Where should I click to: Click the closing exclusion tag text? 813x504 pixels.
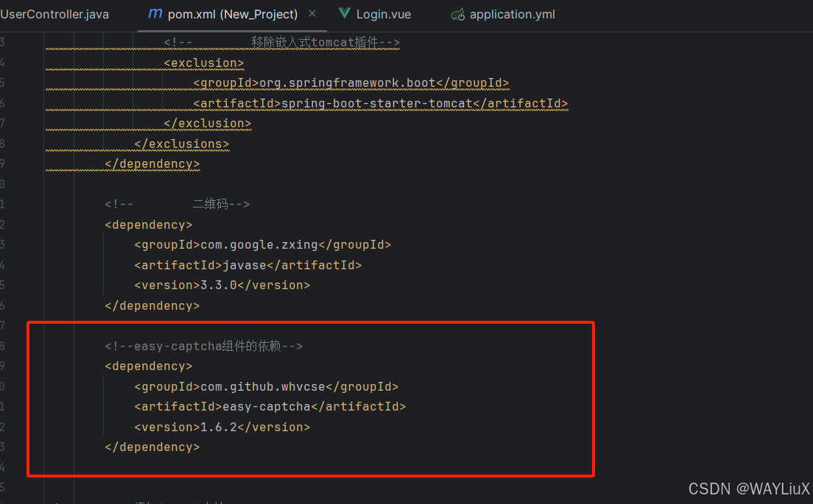206,124
